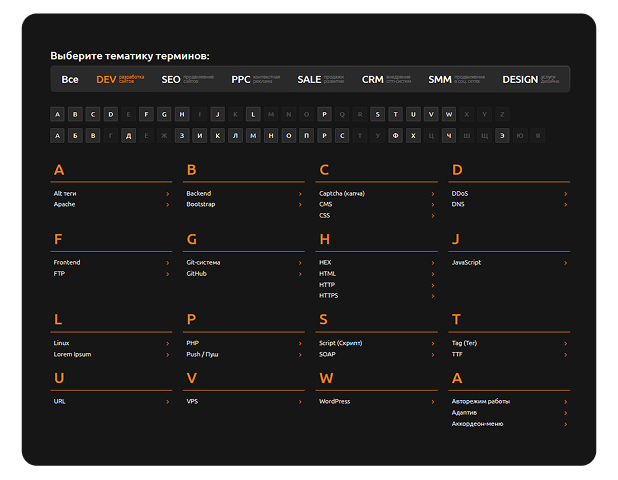Click the arrow icon next to GitHub
The width and height of the screenshot is (618, 480).
[x=299, y=273]
